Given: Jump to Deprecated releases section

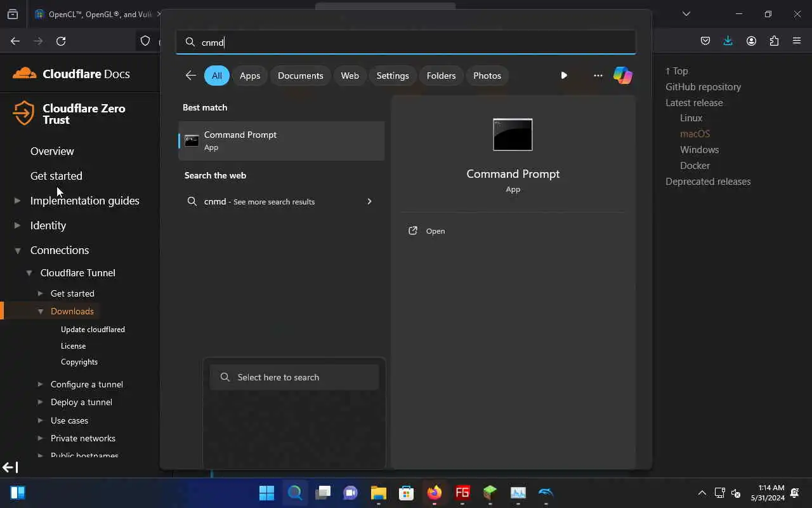Looking at the screenshot, I should (708, 182).
